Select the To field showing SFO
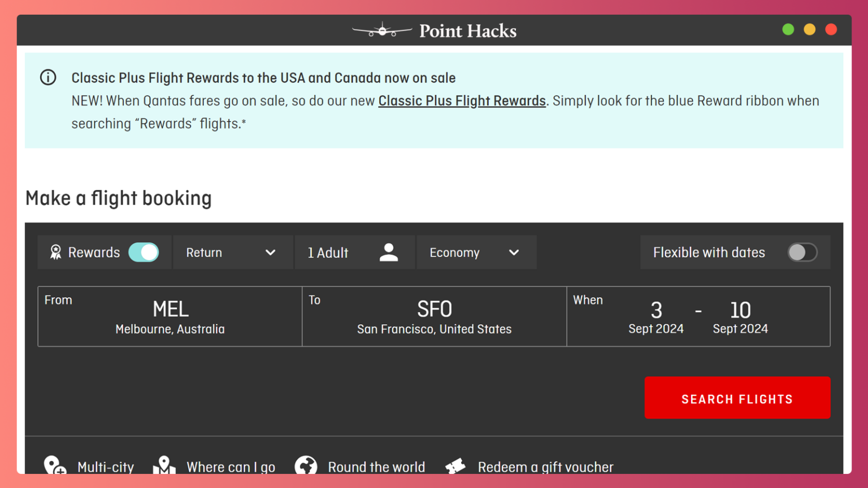868x488 pixels. [x=434, y=316]
